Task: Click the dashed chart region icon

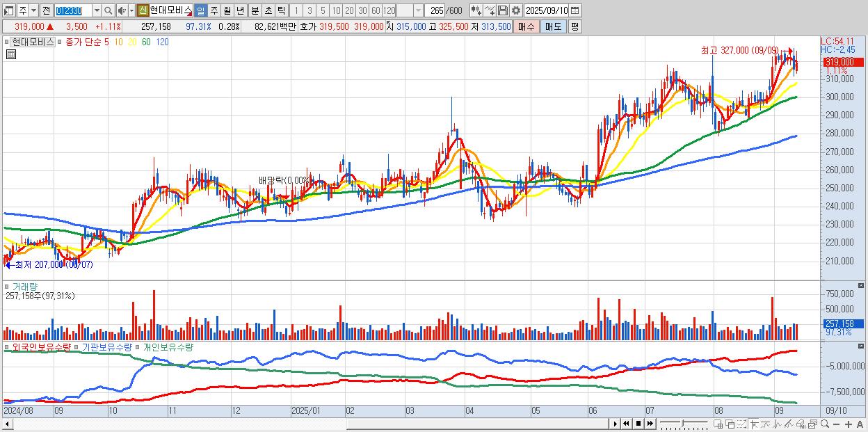Action: (741, 424)
